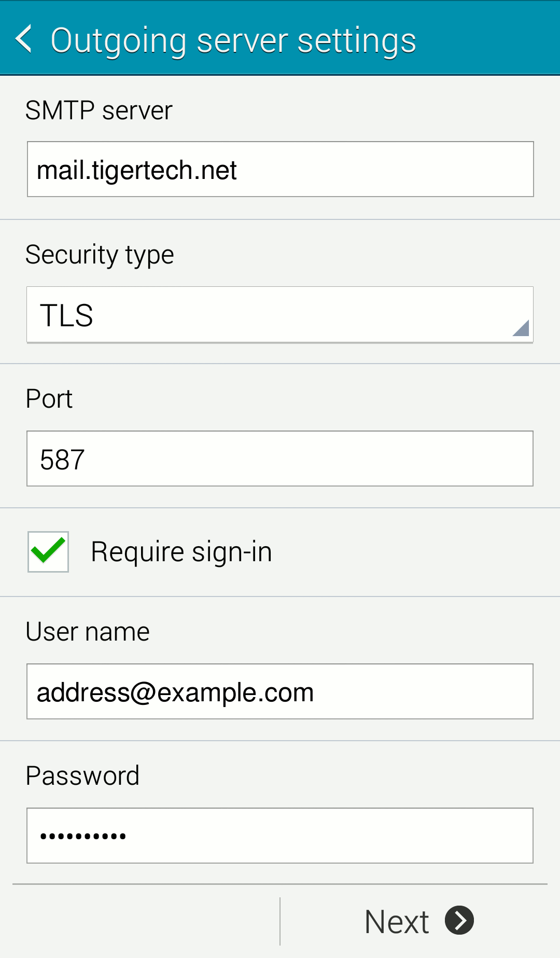Click inside the Port field showing 587
This screenshot has height=958, width=560.
click(280, 458)
